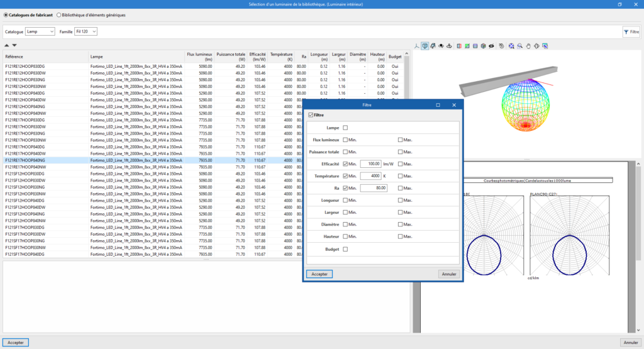Select Bibliothèque d'éléments génériques radio button
The height and width of the screenshot is (349, 644).
pos(59,14)
